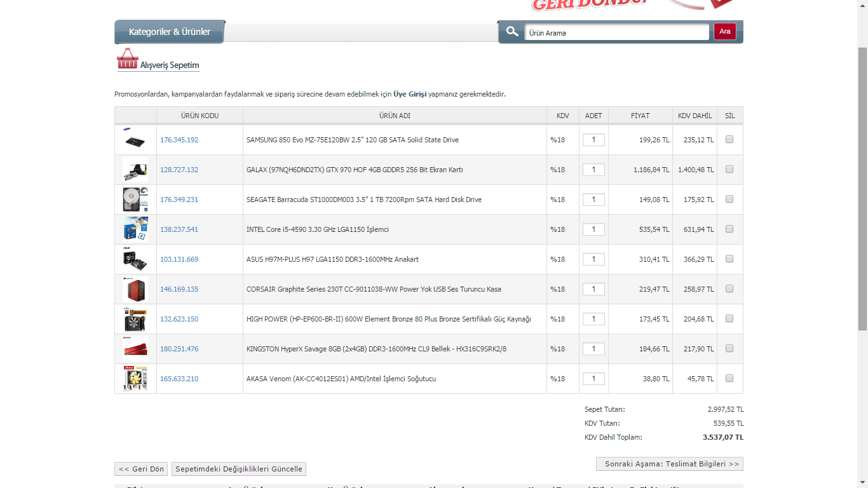This screenshot has height=488, width=868.
Task: Open the Intel Core i5-4590 product thumbnail
Action: coord(135,229)
